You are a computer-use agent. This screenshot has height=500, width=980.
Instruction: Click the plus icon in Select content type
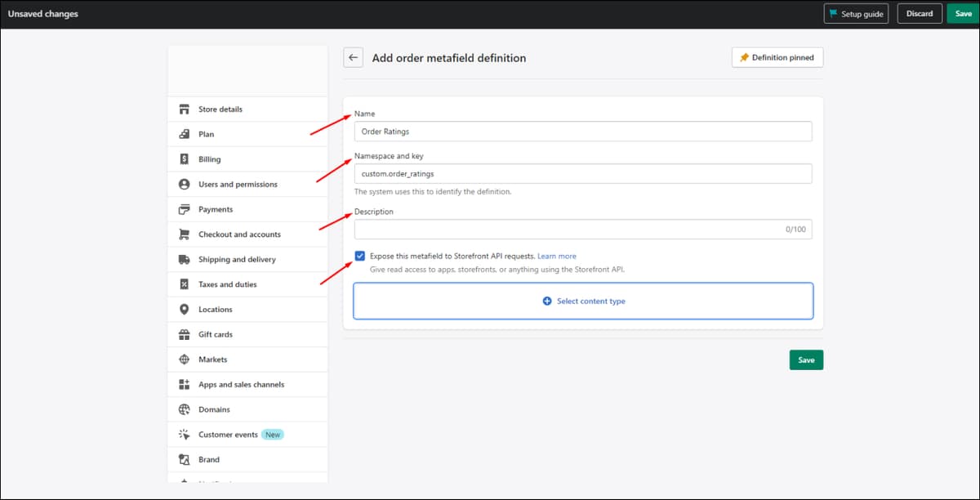click(547, 301)
